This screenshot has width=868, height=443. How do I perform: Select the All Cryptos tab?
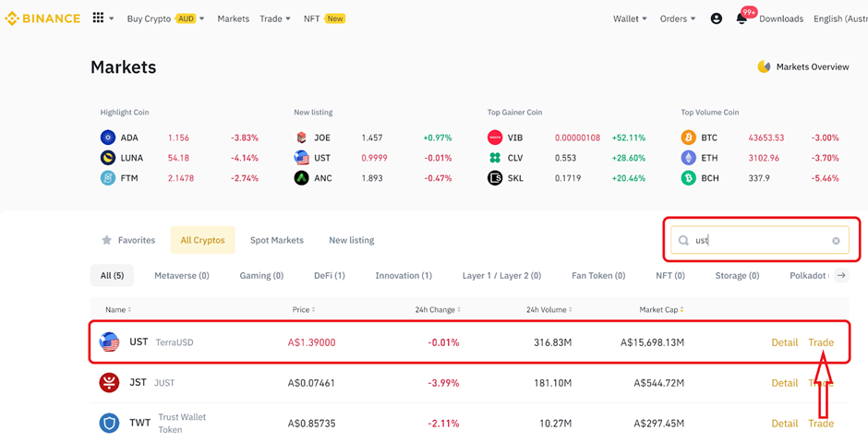pyautogui.click(x=202, y=240)
